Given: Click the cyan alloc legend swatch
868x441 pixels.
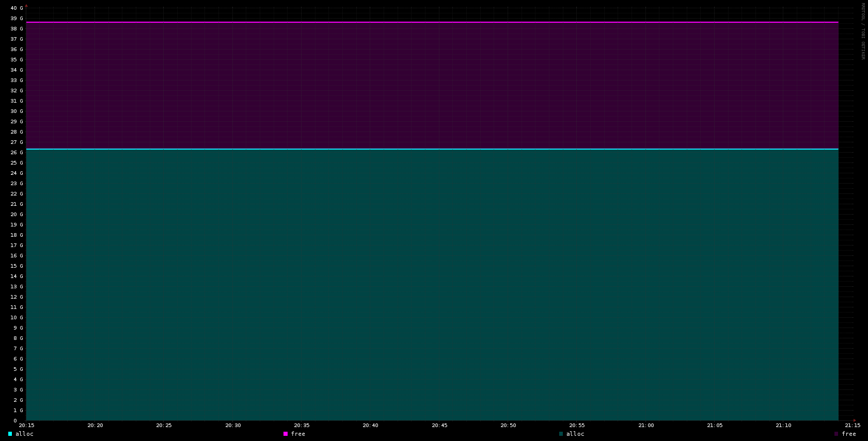Looking at the screenshot, I should coord(10,434).
